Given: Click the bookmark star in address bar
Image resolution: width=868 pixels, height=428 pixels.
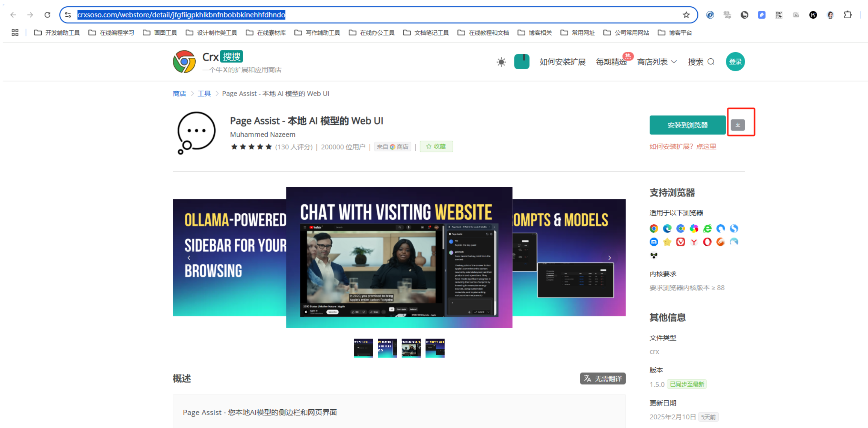Looking at the screenshot, I should (x=686, y=15).
